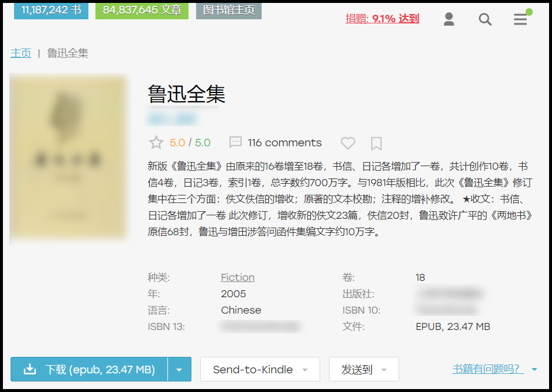The width and height of the screenshot is (552, 392).
Task: Open the hamburger menu with green dot
Action: coord(520,19)
